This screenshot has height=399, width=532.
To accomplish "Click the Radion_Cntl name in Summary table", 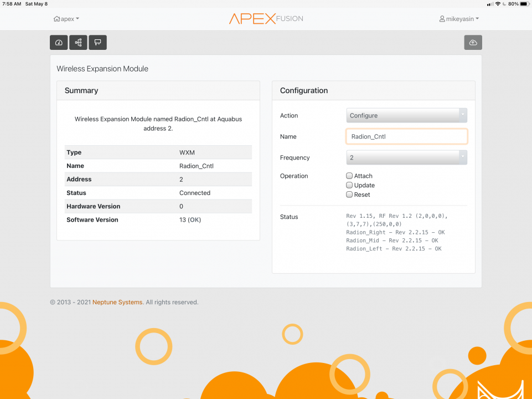I will (x=197, y=166).
